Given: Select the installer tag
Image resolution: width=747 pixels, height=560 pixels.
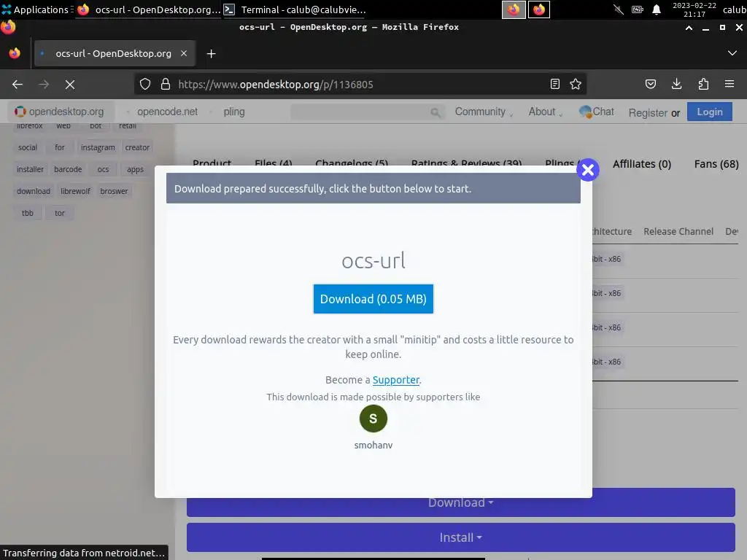Looking at the screenshot, I should (x=30, y=169).
